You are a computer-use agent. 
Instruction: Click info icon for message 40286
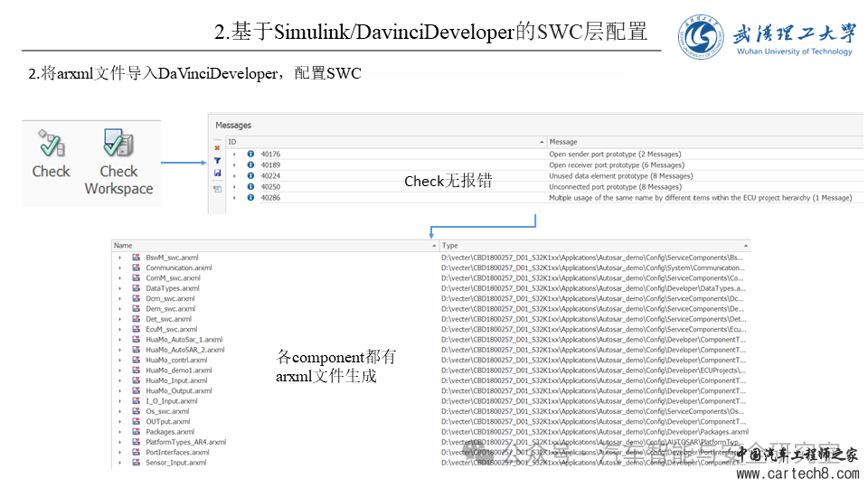250,198
